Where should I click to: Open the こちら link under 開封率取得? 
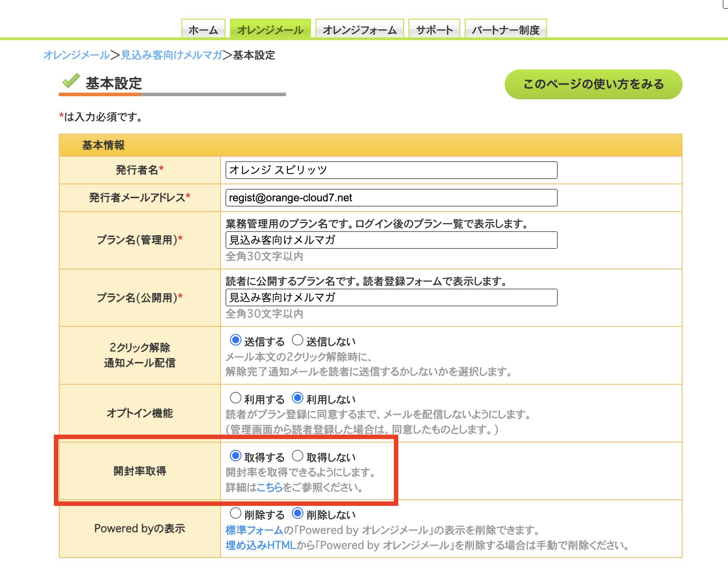point(270,487)
